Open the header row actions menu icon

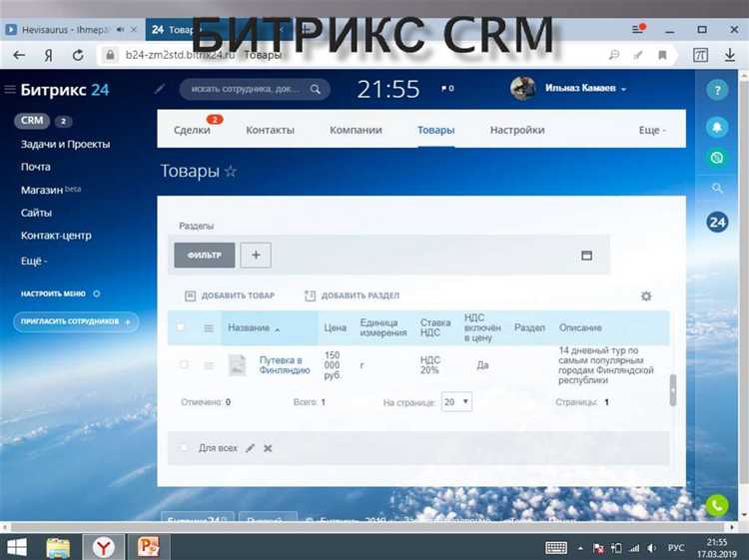[x=209, y=328]
